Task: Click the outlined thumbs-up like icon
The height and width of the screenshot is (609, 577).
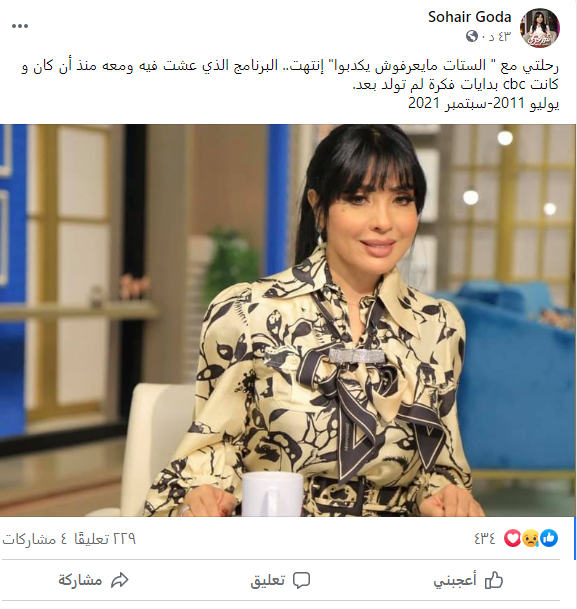Action: pos(494,580)
